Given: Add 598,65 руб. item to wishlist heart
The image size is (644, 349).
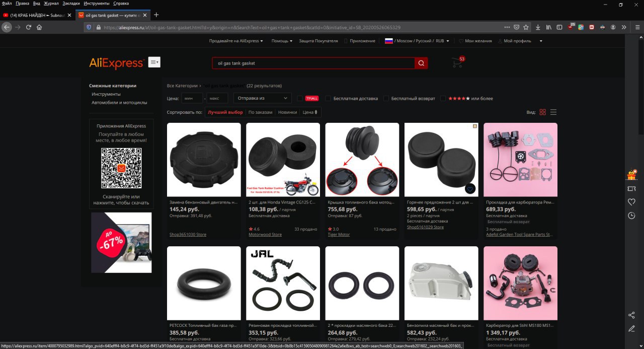Looking at the screenshot, I should pyautogui.click(x=470, y=189).
